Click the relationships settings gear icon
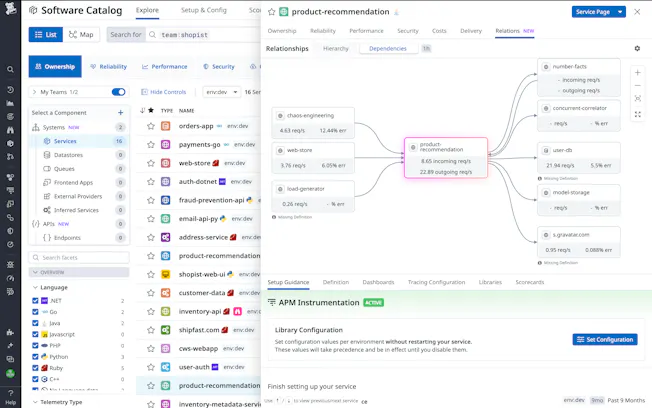 coord(637,48)
